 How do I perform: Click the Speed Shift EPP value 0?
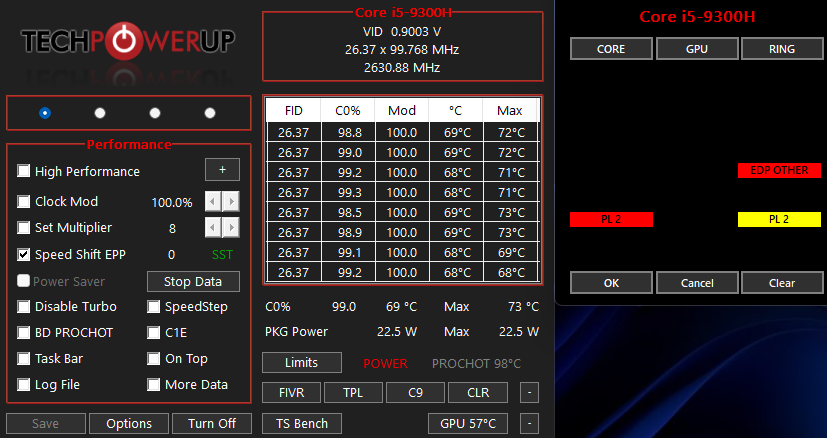[x=171, y=255]
